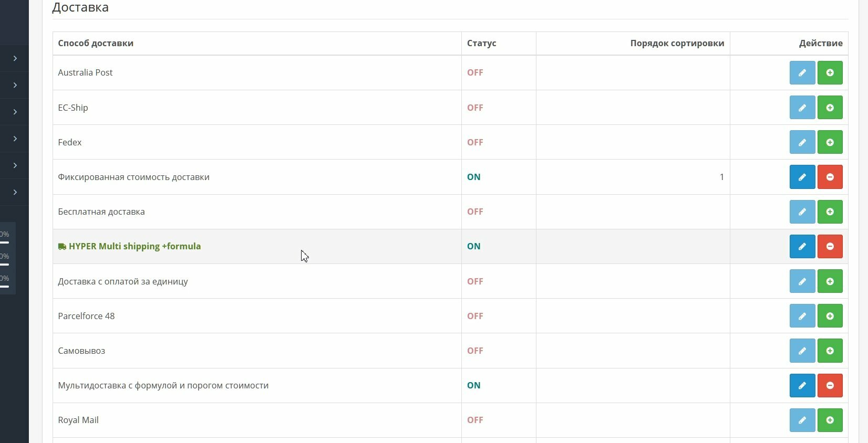Uninstall HYPER Multi shipping +formula
868x443 pixels.
click(x=830, y=246)
